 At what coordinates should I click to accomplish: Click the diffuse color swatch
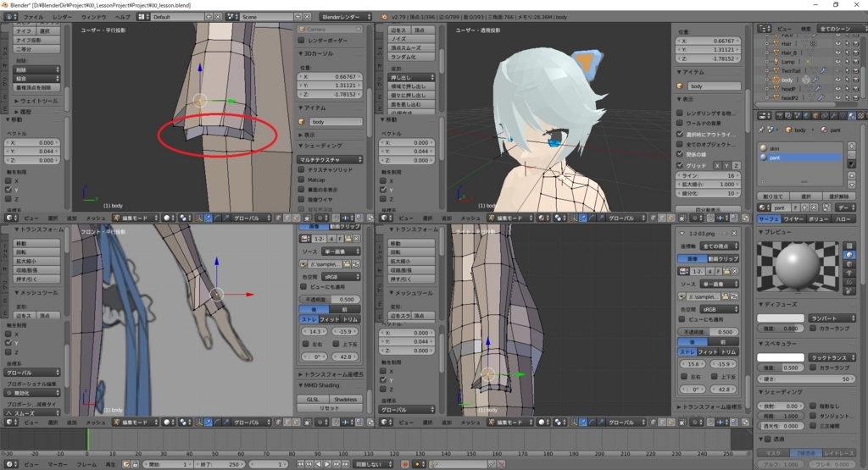coord(781,318)
